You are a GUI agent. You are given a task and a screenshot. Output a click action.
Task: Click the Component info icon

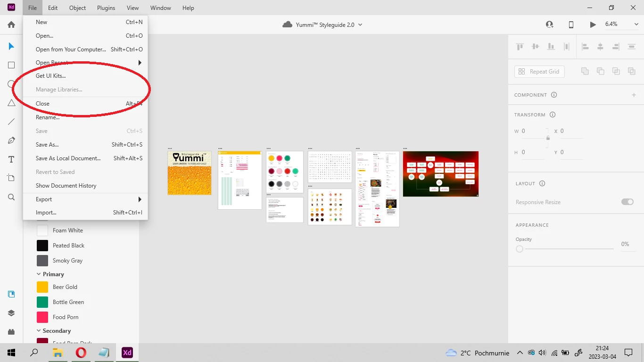click(x=554, y=95)
